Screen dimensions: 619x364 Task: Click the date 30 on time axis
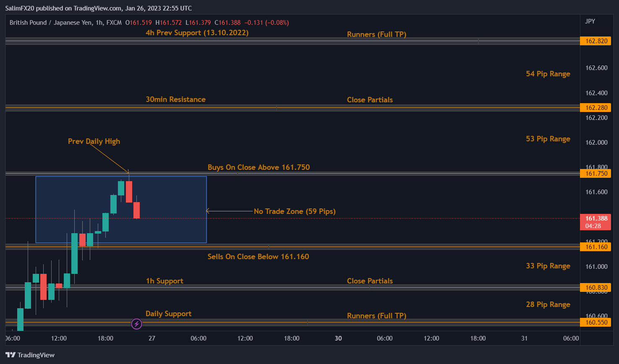click(338, 338)
